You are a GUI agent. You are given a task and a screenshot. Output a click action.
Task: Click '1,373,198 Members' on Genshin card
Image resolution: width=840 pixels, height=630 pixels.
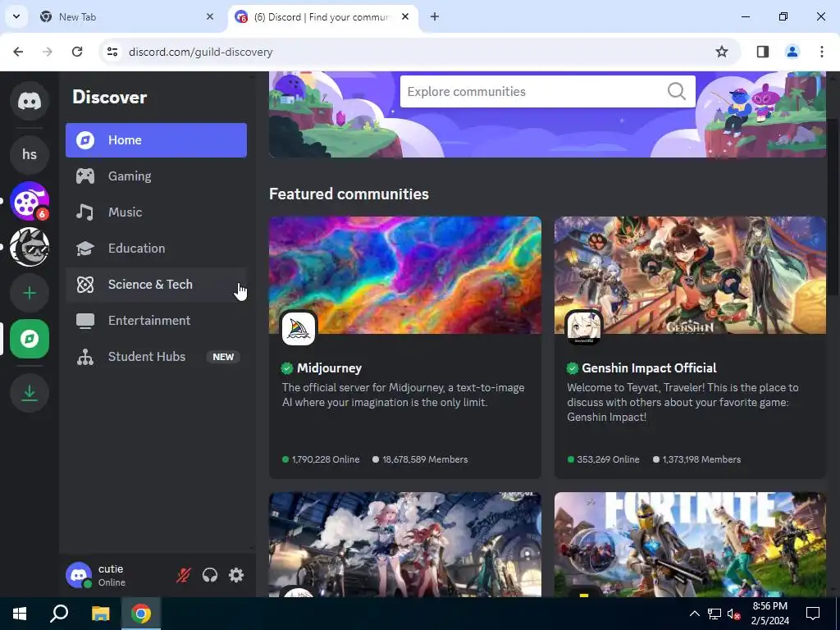701,459
